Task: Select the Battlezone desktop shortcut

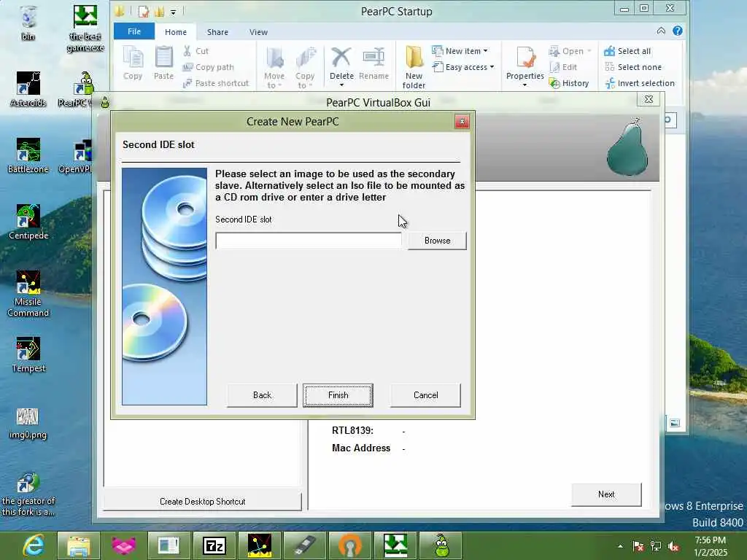Action: click(28, 156)
